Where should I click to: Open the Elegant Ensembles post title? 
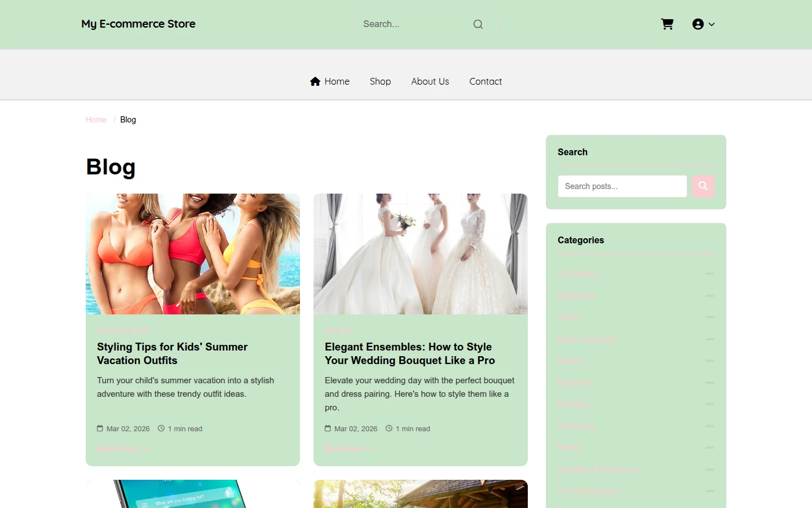pyautogui.click(x=410, y=353)
